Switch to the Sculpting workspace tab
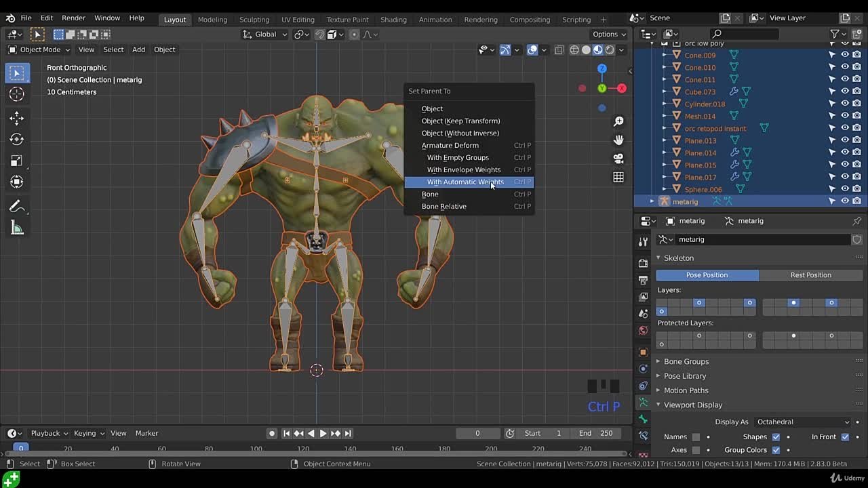The width and height of the screenshot is (868, 488). coord(254,20)
